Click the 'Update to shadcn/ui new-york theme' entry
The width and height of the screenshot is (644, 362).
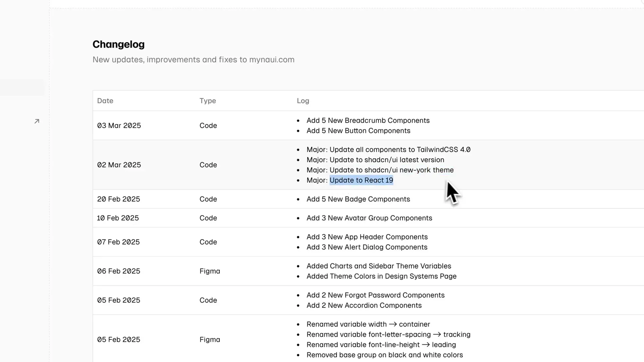(x=391, y=170)
